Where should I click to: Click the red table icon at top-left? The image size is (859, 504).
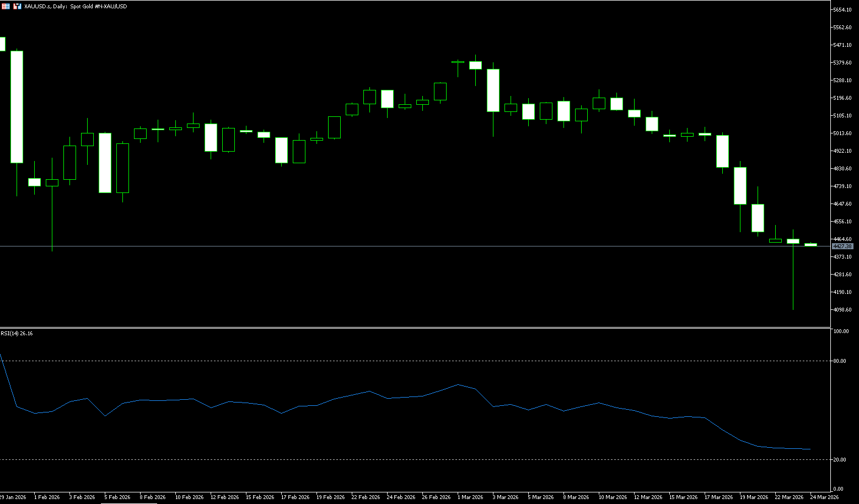coord(6,6)
